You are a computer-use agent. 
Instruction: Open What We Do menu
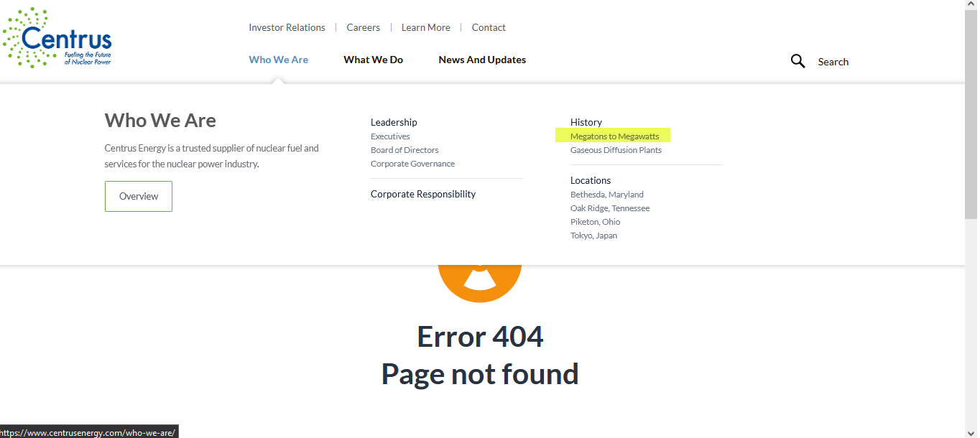pos(373,60)
